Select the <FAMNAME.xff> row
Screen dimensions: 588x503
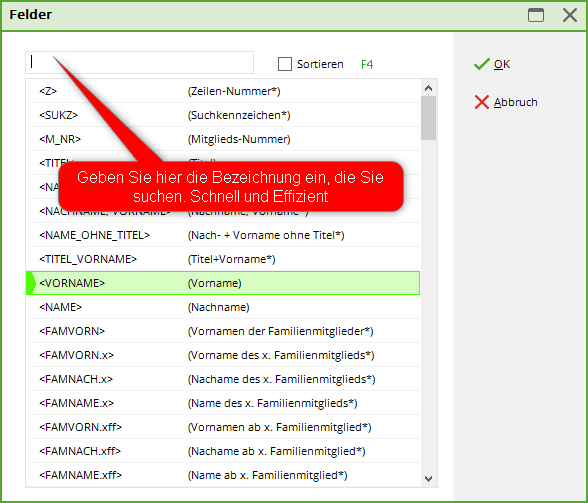[223, 475]
